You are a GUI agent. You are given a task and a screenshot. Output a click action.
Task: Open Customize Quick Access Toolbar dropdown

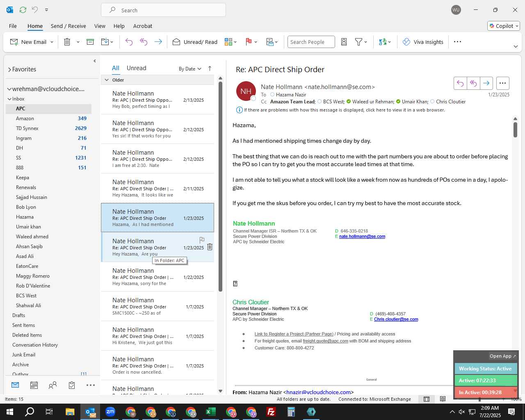(46, 10)
